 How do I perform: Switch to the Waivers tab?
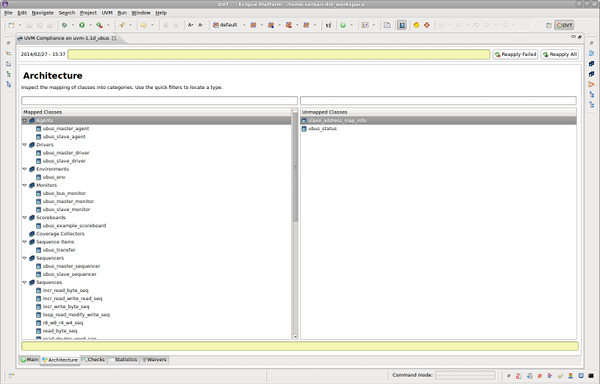[x=154, y=360]
